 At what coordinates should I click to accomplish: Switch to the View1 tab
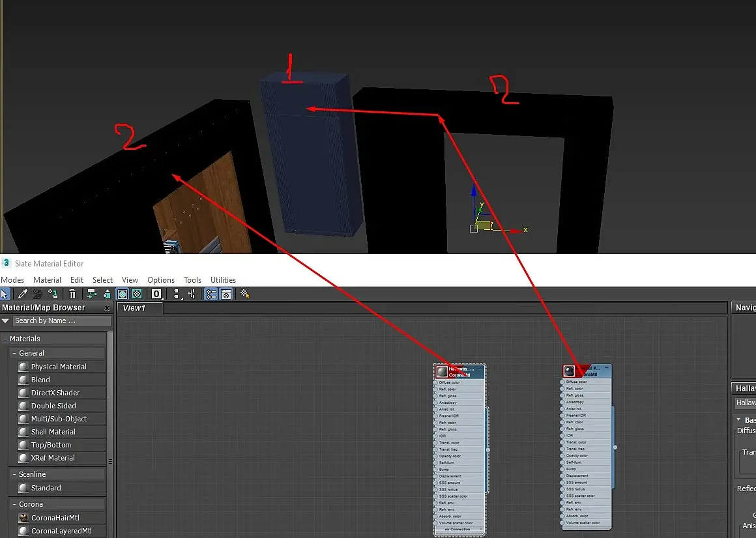coord(134,308)
